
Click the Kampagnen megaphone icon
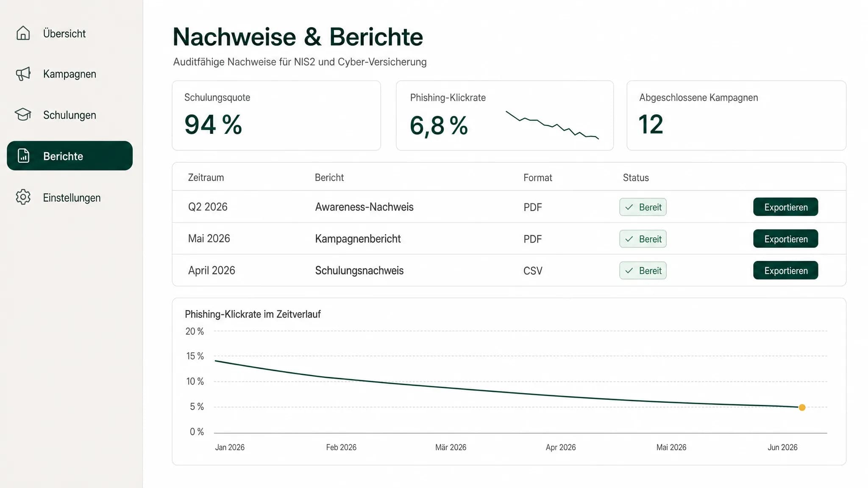[x=23, y=74]
